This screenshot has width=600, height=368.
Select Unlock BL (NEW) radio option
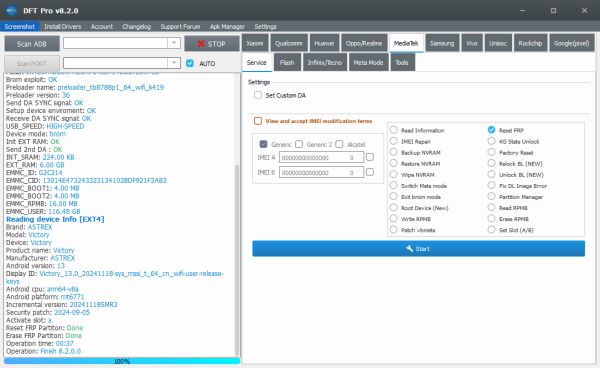click(x=492, y=174)
